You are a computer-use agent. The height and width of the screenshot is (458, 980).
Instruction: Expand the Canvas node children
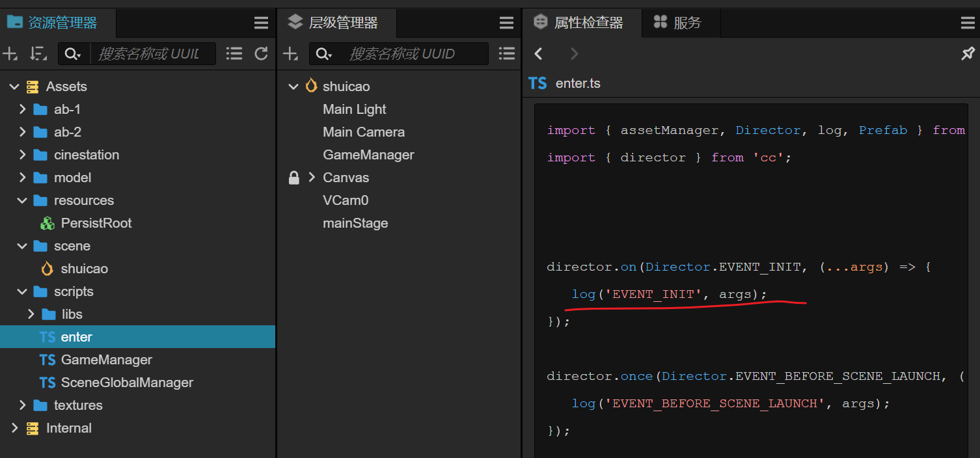pos(312,178)
